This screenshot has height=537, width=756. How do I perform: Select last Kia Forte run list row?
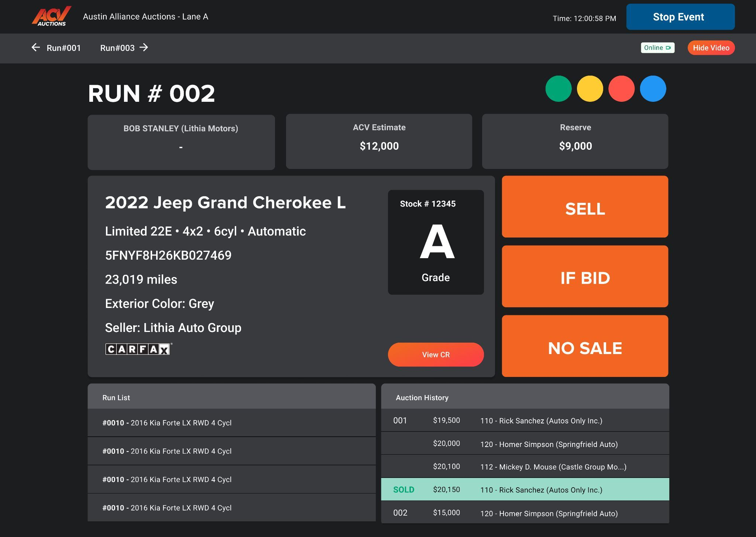click(x=231, y=508)
